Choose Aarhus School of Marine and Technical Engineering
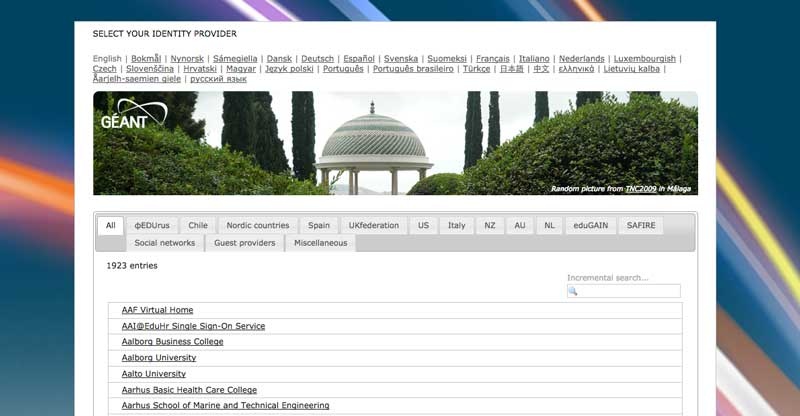 coord(226,405)
